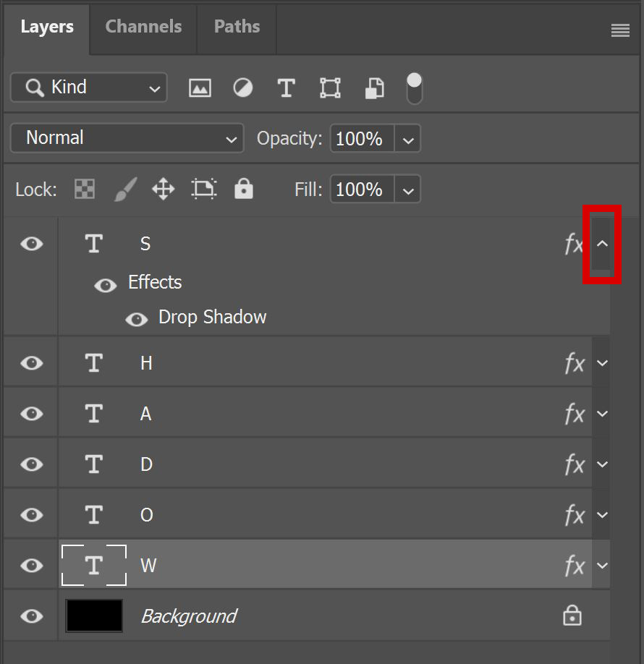Hide the Drop Shadow effect
This screenshot has height=664, width=644.
[137, 319]
